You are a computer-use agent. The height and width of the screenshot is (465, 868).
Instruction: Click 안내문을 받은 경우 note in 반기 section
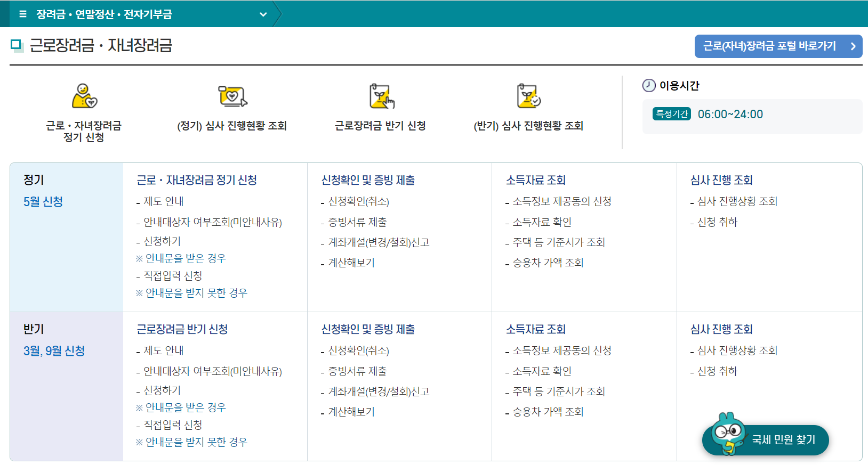(181, 407)
